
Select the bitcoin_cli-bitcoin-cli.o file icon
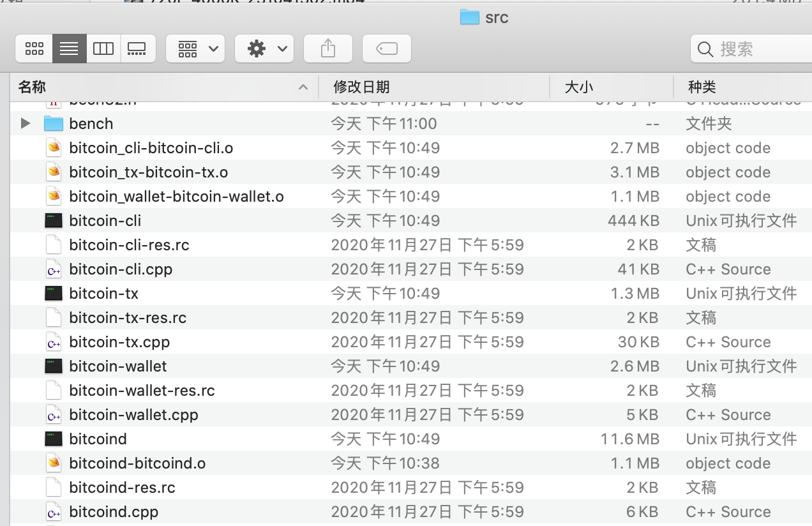point(54,148)
